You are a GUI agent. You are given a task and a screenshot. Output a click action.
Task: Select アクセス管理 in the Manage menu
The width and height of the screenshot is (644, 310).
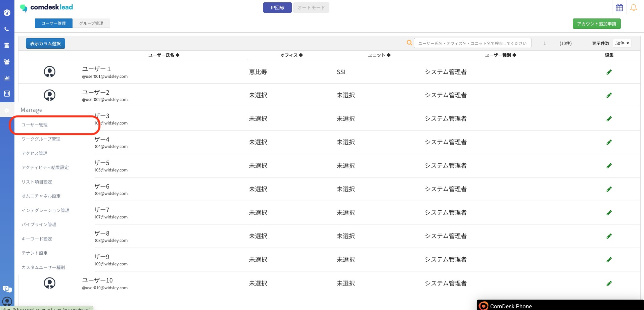(35, 153)
